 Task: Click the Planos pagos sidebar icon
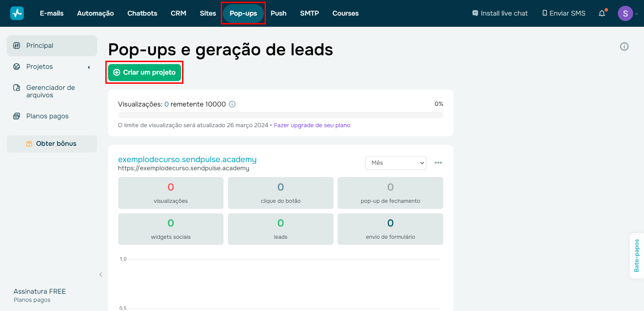click(x=17, y=116)
